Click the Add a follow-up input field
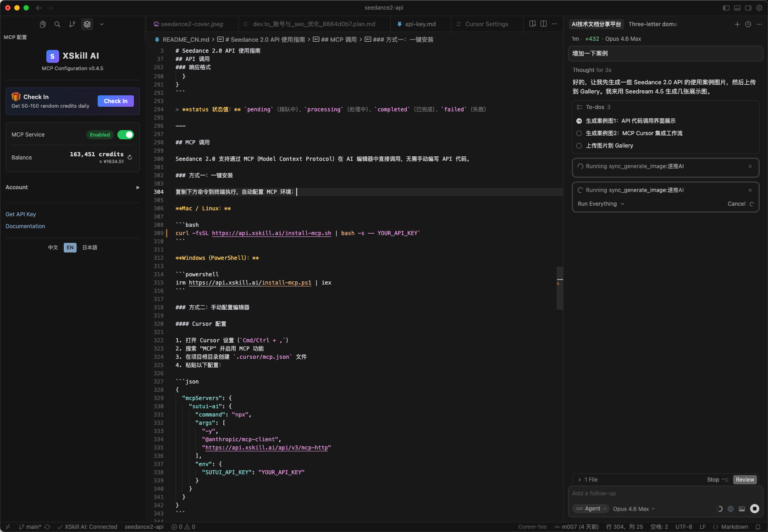Screen dimensions: 768x532 coord(642,493)
